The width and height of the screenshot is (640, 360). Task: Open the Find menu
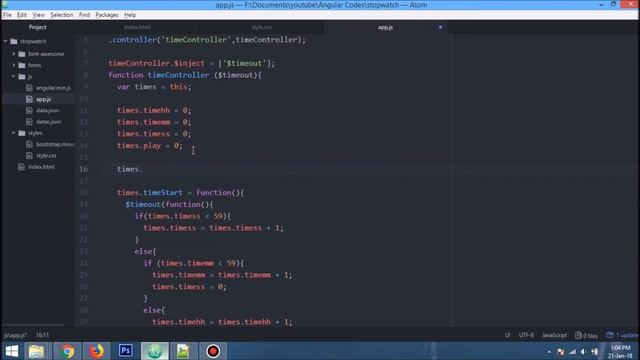pos(84,15)
